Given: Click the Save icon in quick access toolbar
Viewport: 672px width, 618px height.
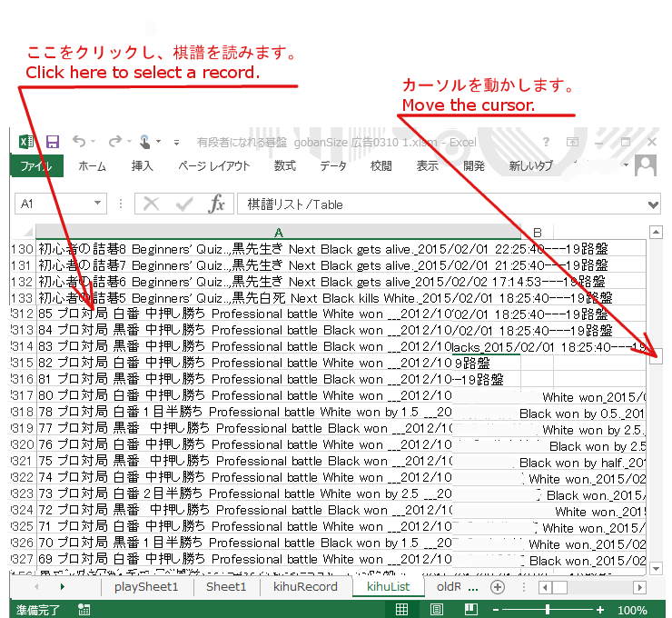Looking at the screenshot, I should click(x=53, y=142).
